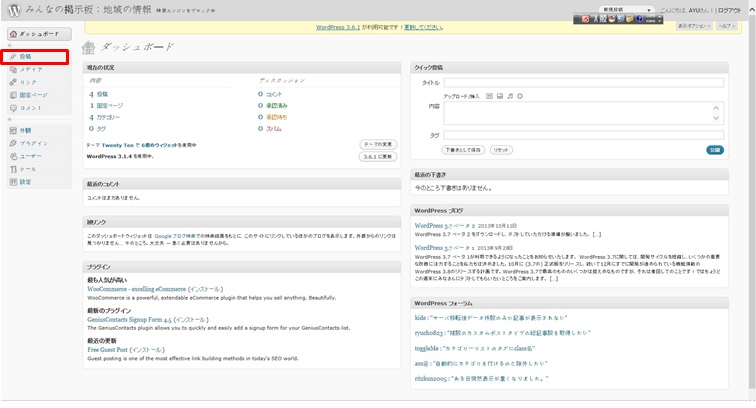Open 固定ページ in the sidebar menu

(x=39, y=95)
